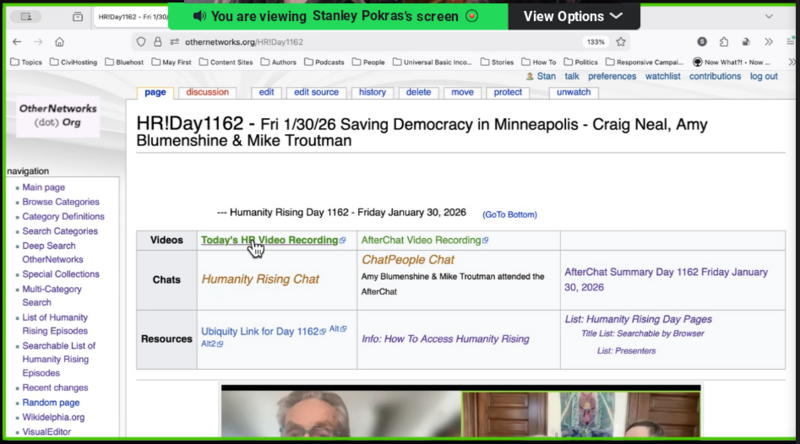
Task: Open AfterChat Summary Day 1162 link
Action: click(x=666, y=280)
